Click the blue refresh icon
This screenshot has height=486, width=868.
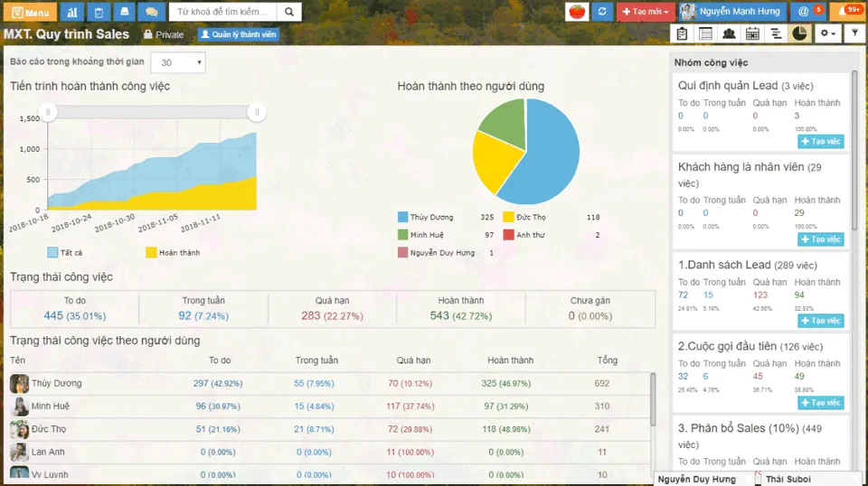602,12
